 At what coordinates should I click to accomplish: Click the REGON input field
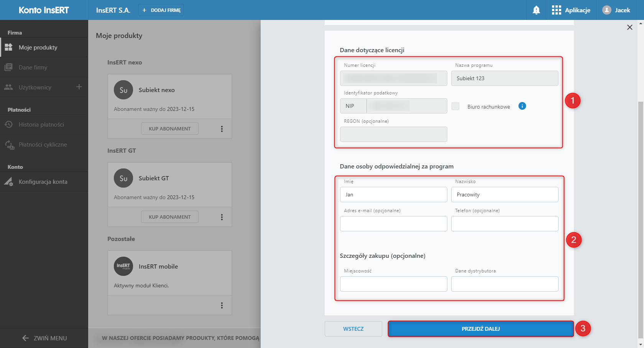[x=393, y=134]
